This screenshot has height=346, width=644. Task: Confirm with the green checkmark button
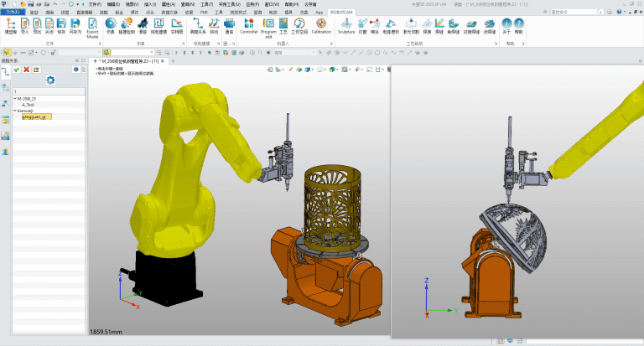click(16, 70)
